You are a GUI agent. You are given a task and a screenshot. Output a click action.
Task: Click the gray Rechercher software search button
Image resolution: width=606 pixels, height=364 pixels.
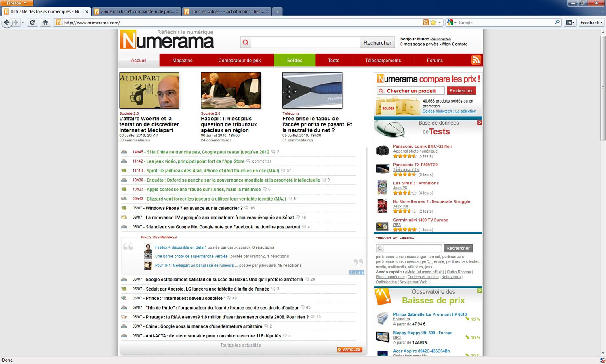(458, 248)
